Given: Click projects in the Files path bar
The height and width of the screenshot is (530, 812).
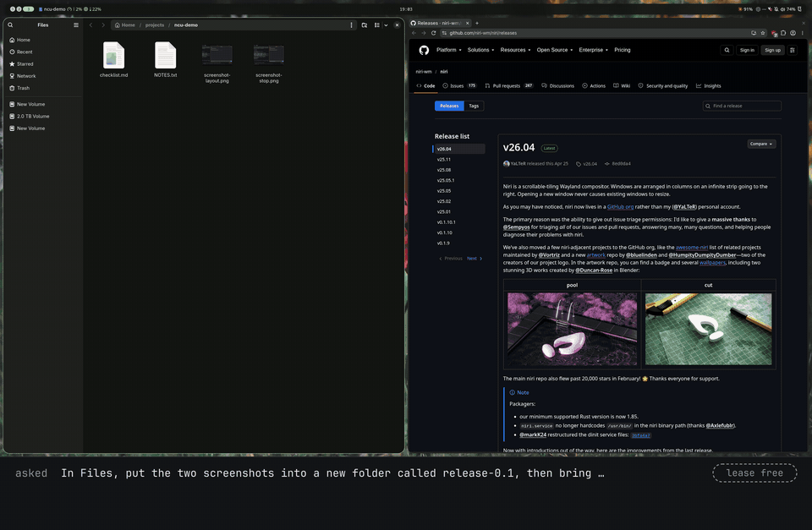Looking at the screenshot, I should pos(154,25).
